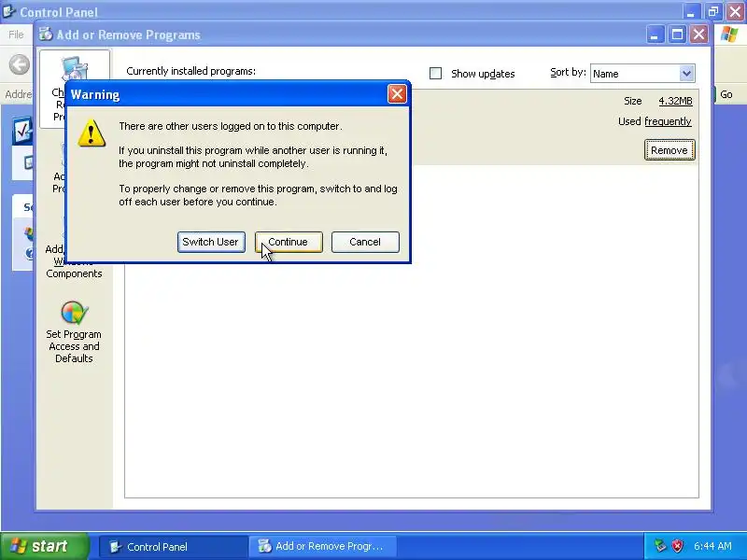Click the Switch User button
The width and height of the screenshot is (747, 560).
pos(211,242)
